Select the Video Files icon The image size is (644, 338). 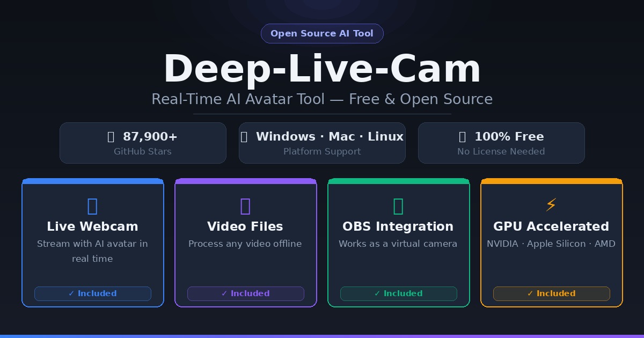click(245, 207)
